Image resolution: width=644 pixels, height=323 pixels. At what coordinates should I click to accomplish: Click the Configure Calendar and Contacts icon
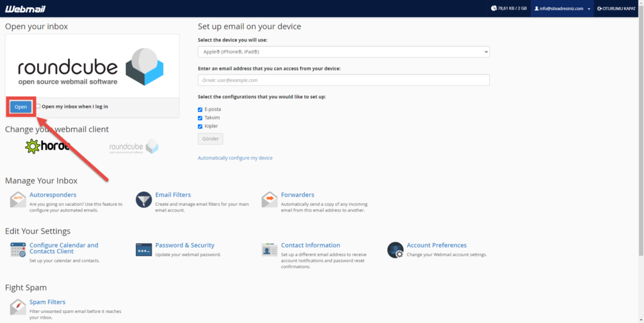[x=18, y=250]
